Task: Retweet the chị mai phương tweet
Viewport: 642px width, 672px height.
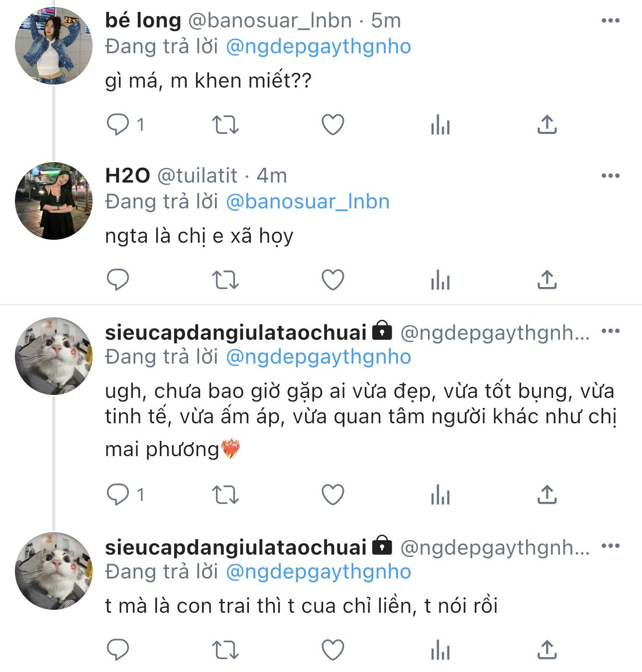Action: 225,494
